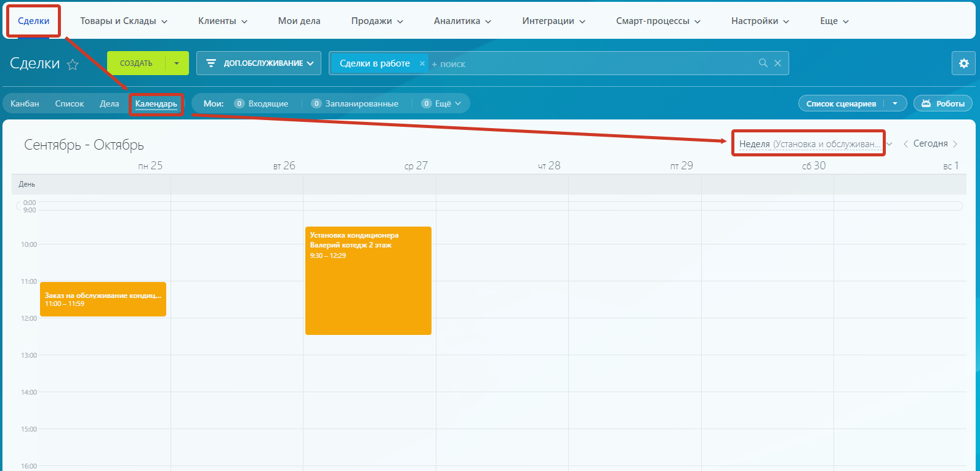
Task: Clear the search field with X
Action: (x=778, y=63)
